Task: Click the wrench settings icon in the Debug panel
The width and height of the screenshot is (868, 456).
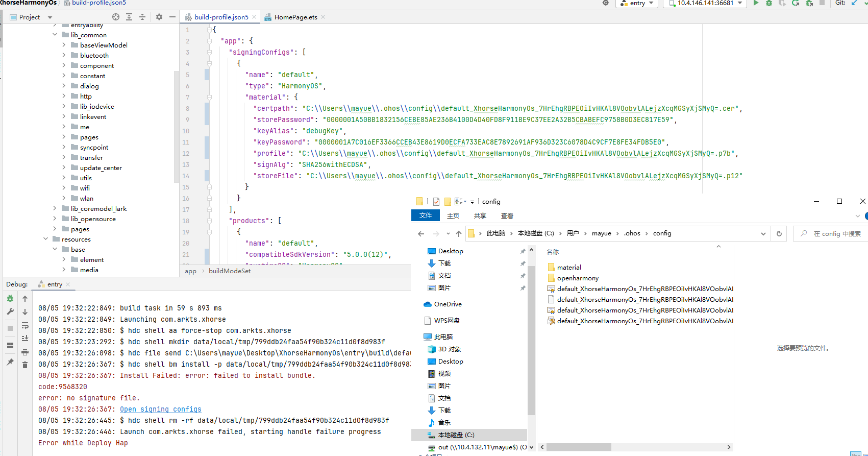Action: (x=10, y=311)
